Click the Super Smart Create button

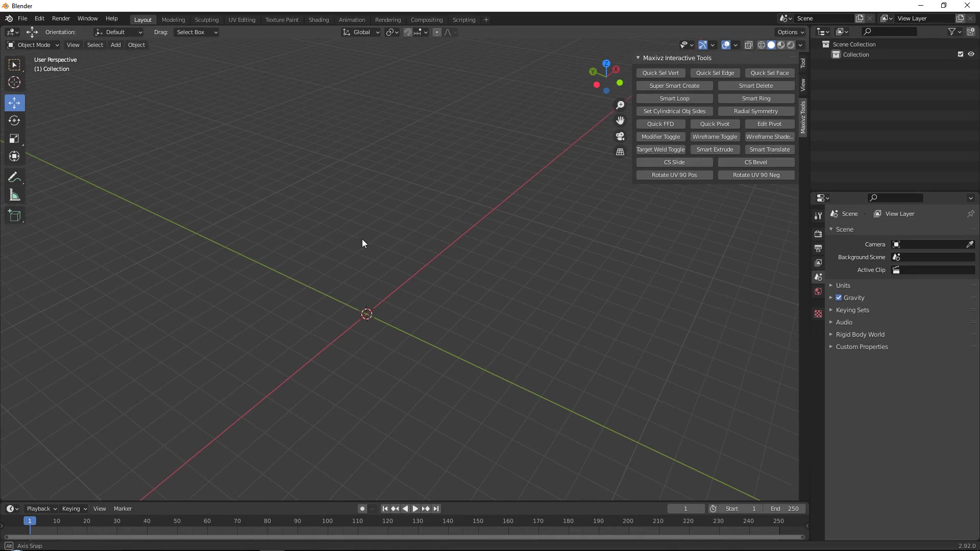674,86
